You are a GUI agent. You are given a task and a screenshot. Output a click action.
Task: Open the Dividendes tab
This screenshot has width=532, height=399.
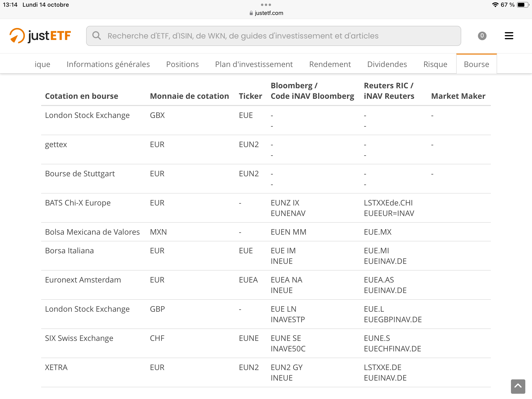click(387, 64)
